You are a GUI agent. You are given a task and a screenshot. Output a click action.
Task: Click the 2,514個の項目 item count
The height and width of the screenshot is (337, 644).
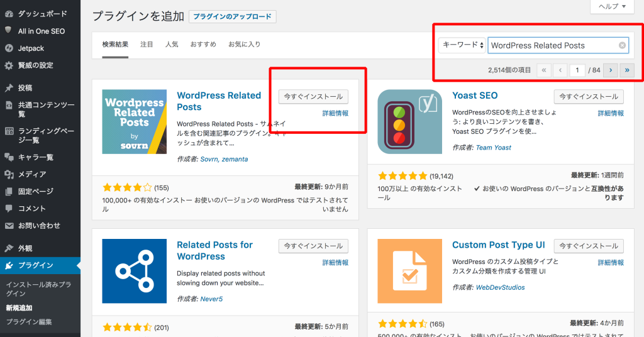point(509,70)
